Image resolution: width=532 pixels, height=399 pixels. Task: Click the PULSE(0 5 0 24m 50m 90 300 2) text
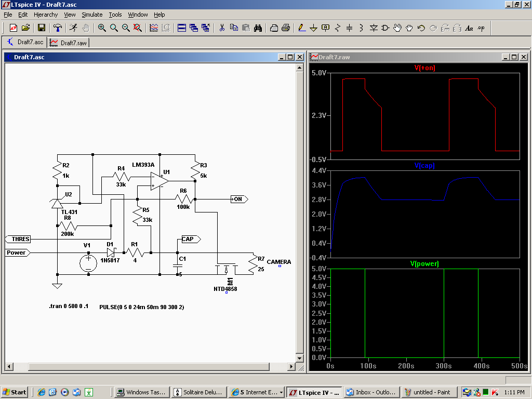[x=142, y=307]
